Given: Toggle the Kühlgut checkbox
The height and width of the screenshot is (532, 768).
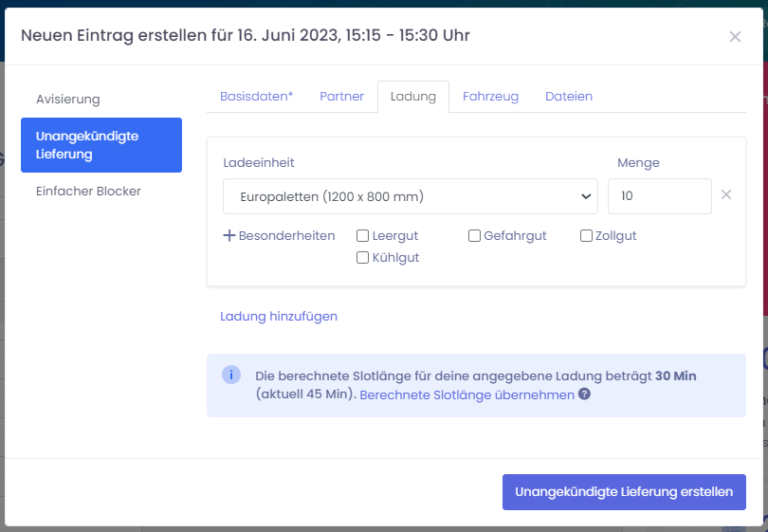Looking at the screenshot, I should 362,257.
